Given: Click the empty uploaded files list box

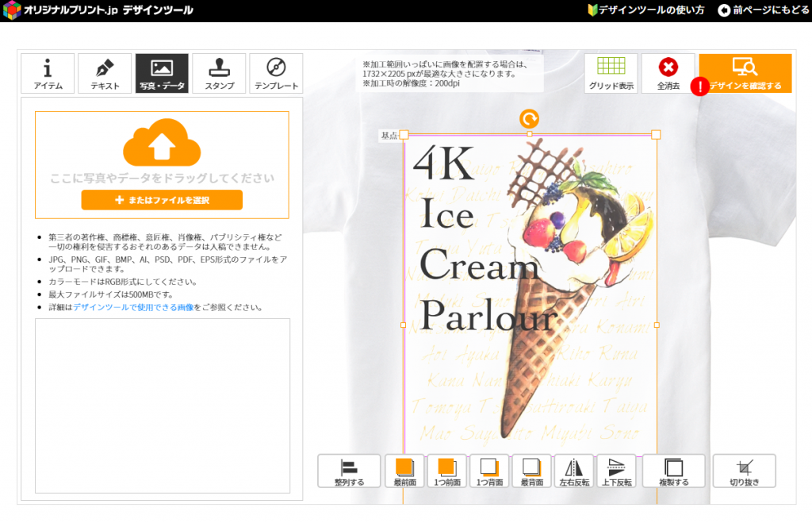Looking at the screenshot, I should coord(162,406).
